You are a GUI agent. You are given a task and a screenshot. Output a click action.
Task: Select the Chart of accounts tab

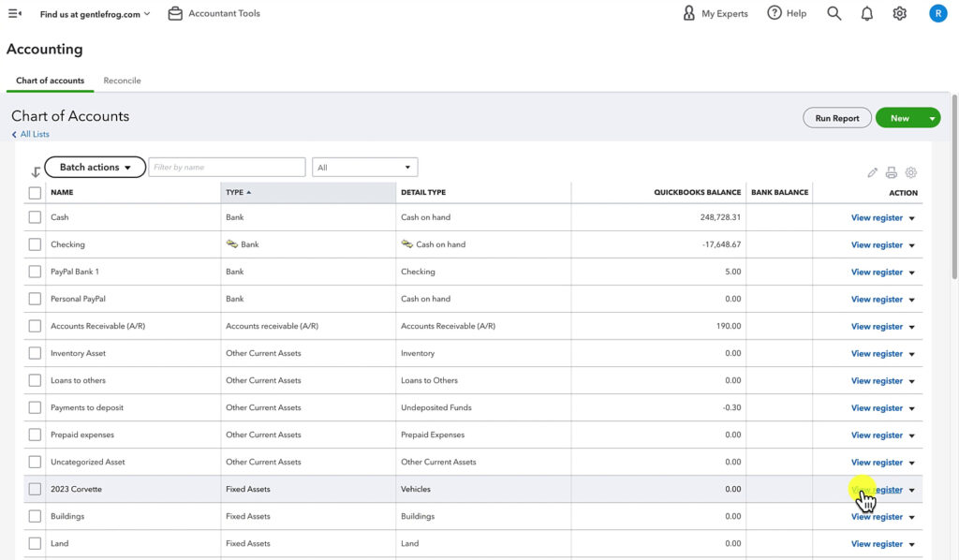pyautogui.click(x=50, y=81)
